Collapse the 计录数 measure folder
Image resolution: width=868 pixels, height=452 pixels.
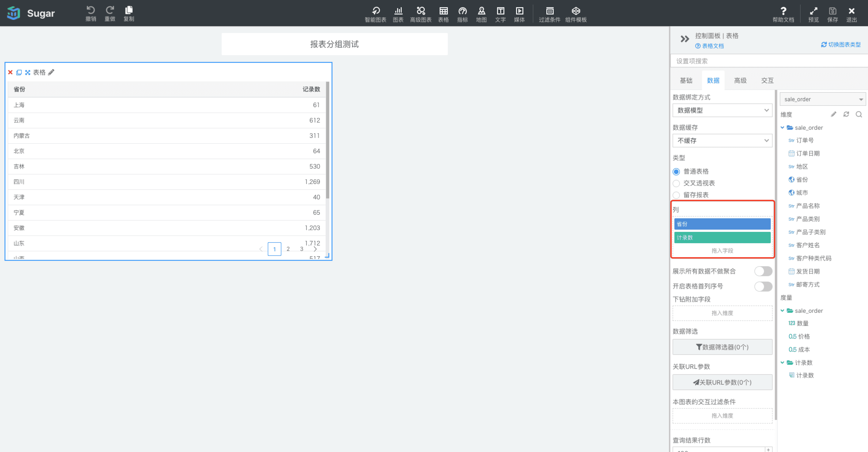tap(783, 363)
